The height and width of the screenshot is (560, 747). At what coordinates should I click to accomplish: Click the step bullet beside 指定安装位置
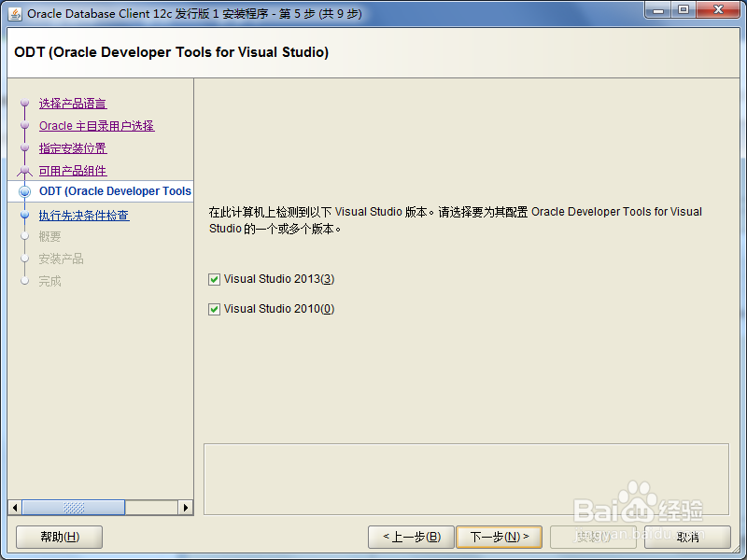coord(25,147)
